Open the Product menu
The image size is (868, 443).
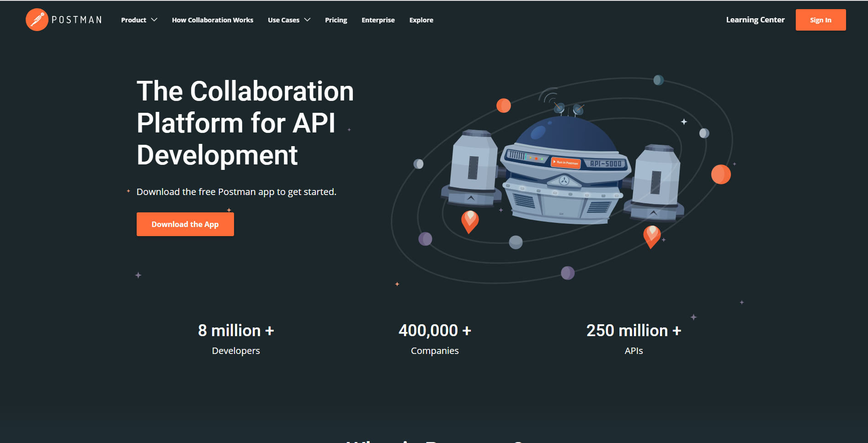[133, 20]
